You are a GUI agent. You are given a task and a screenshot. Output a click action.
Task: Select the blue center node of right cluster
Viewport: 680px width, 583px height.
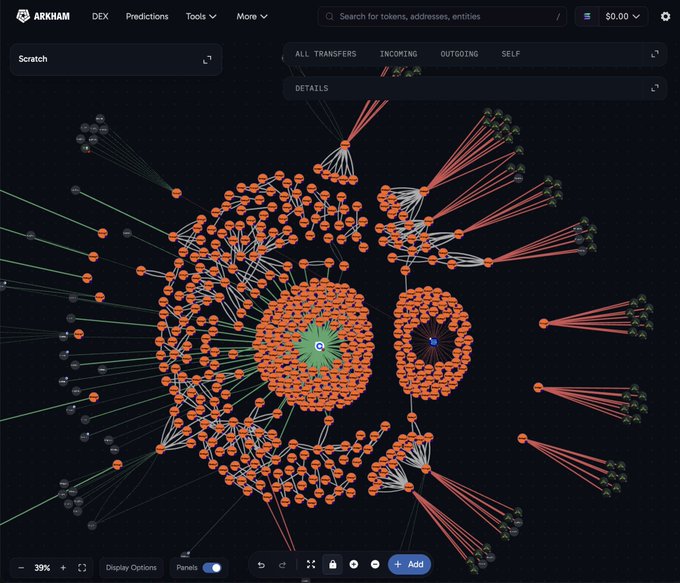433,342
